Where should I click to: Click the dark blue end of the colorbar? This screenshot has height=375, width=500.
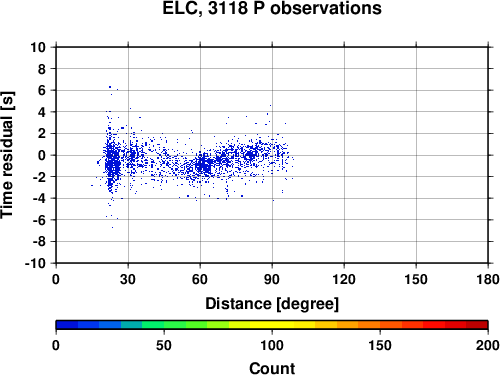tap(67, 325)
